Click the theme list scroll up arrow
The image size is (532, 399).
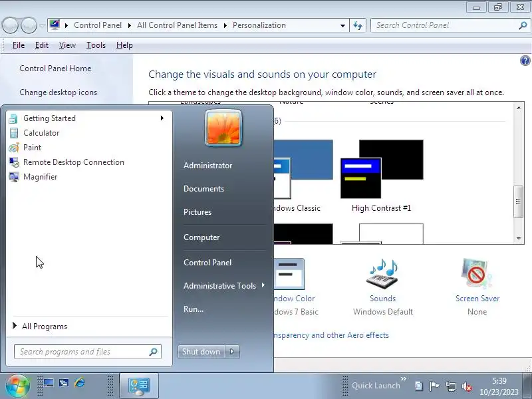coord(519,108)
